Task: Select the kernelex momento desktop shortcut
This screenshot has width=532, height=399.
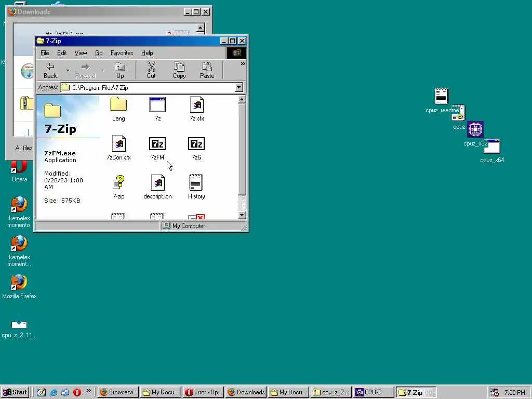Action: pos(19,212)
